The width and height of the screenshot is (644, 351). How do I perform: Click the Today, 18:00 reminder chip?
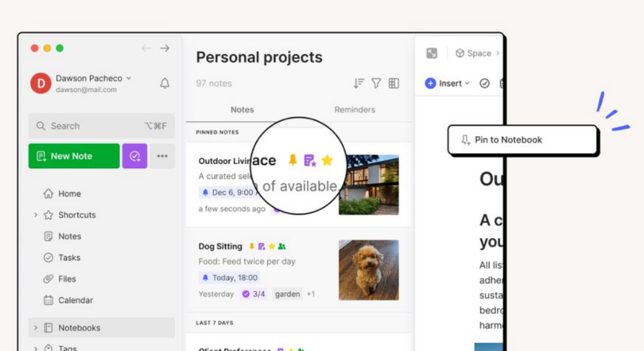[230, 278]
